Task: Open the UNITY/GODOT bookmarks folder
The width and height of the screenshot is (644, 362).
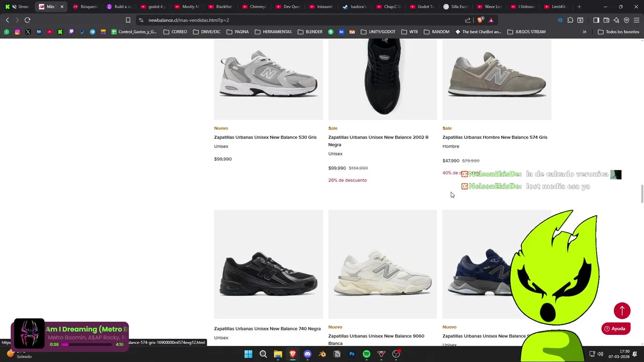Action: coord(378,32)
